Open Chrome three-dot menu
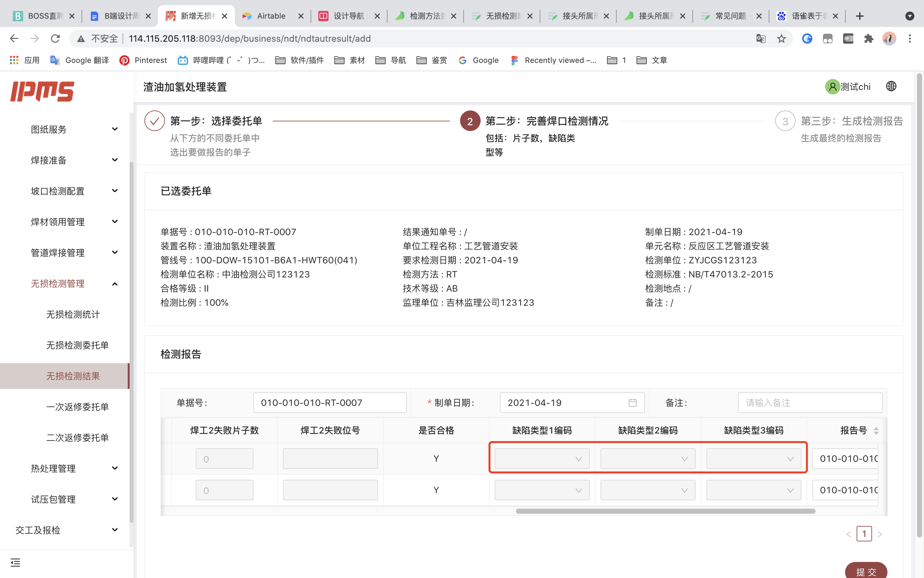 910,39
